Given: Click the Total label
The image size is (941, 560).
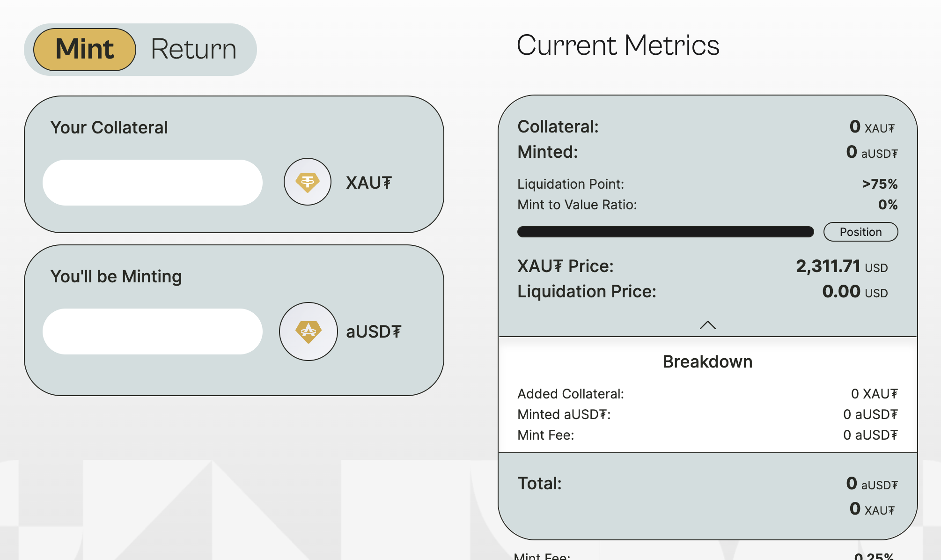Looking at the screenshot, I should pos(539,483).
